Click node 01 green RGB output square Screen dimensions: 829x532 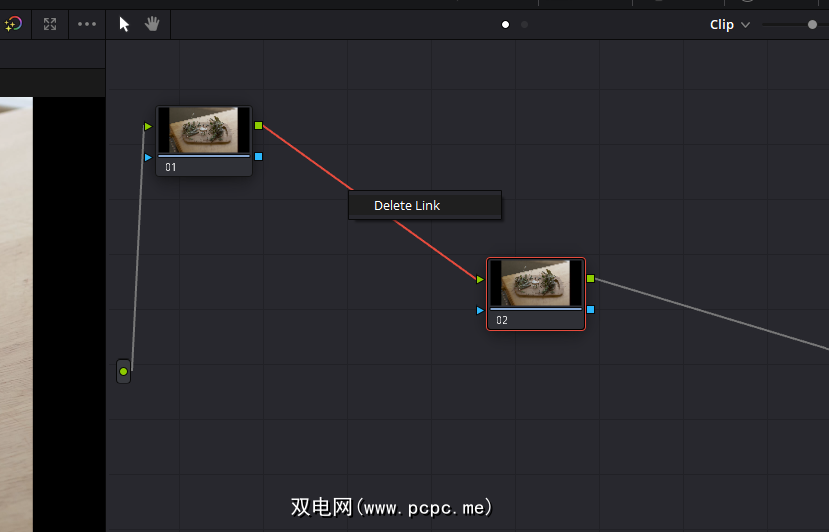[259, 125]
